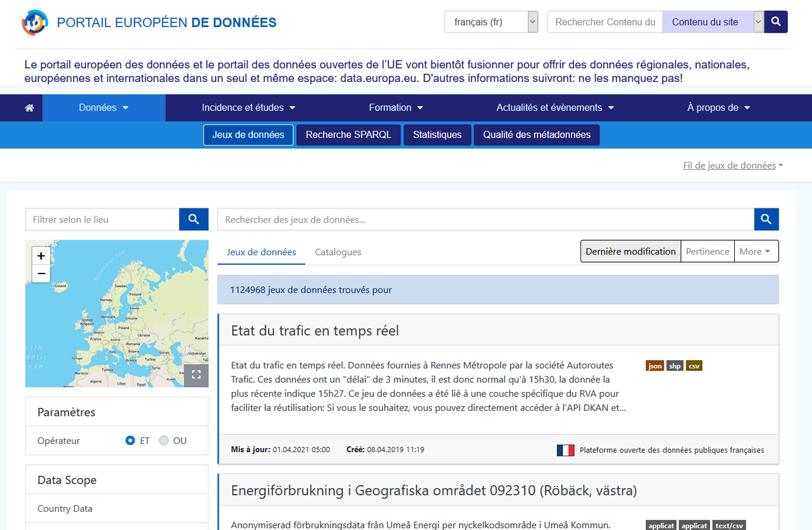Expand the map to fullscreen
812x530 pixels.
click(x=196, y=375)
